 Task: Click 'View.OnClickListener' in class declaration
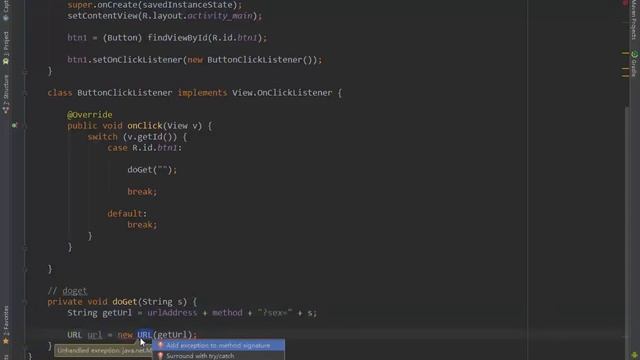[x=282, y=93]
